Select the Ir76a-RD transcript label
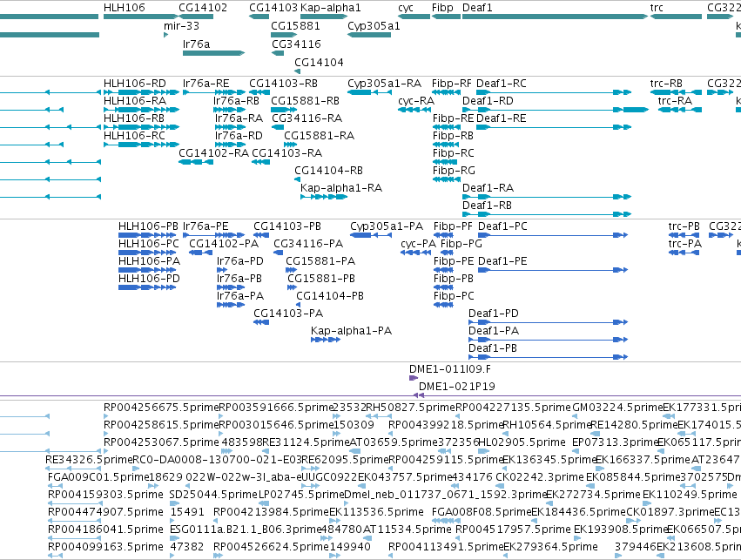Screen dimensions: 741x560 coord(239,136)
